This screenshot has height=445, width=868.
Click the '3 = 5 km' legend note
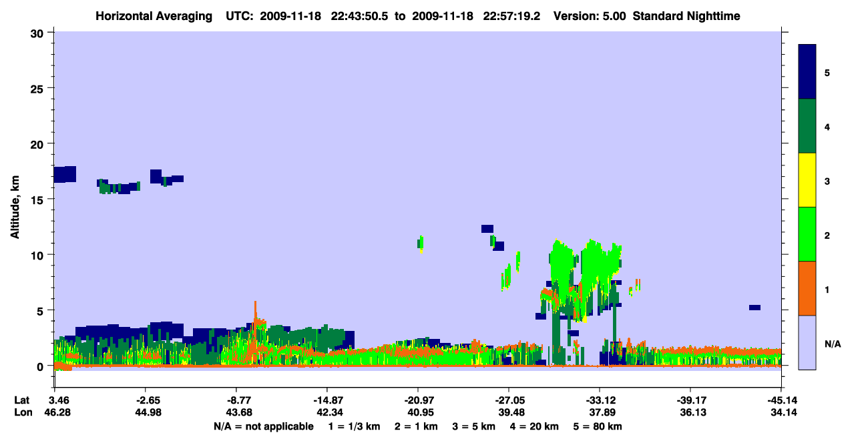click(x=474, y=426)
